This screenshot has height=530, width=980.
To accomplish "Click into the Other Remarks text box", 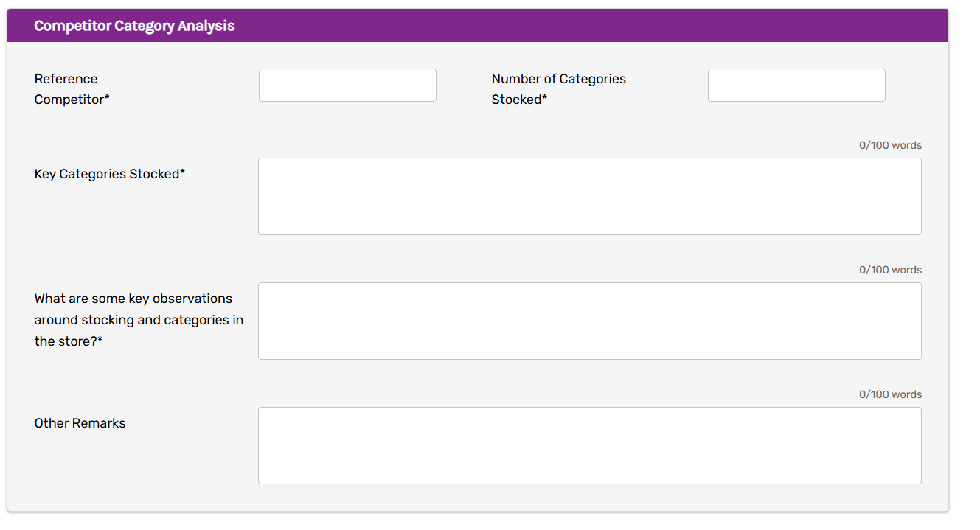I will [589, 445].
